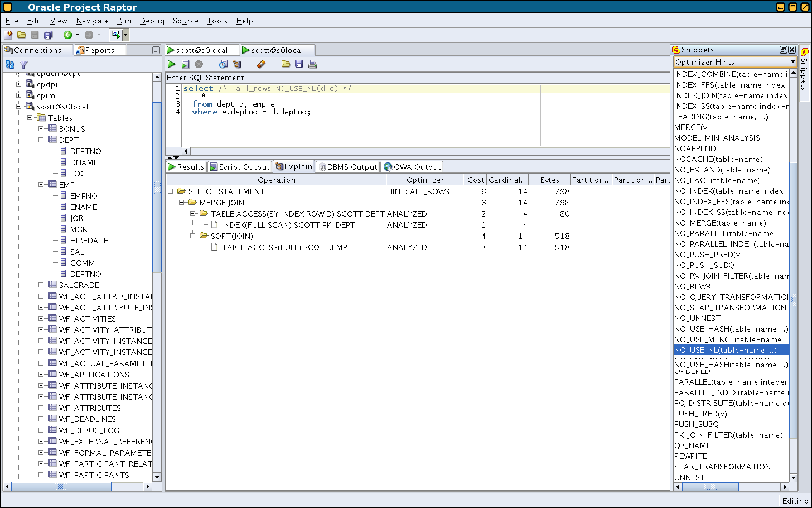Open the Debug menu
The height and width of the screenshot is (508, 812).
pyautogui.click(x=152, y=21)
